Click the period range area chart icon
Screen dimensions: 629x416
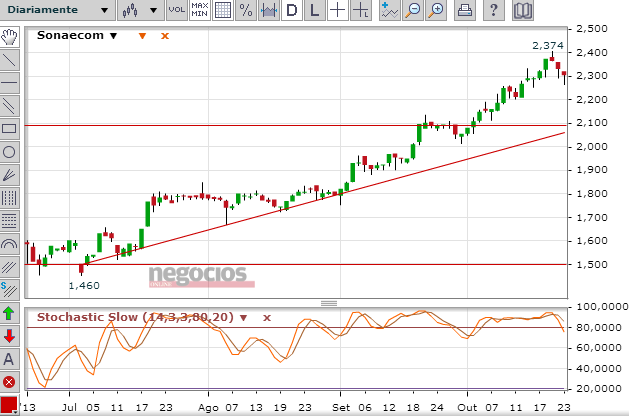(269, 10)
